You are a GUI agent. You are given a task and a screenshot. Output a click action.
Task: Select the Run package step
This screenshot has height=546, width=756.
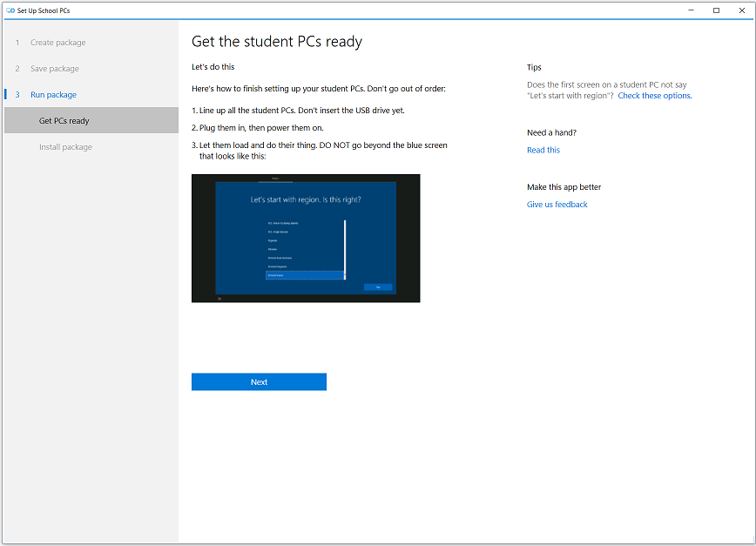coord(53,95)
